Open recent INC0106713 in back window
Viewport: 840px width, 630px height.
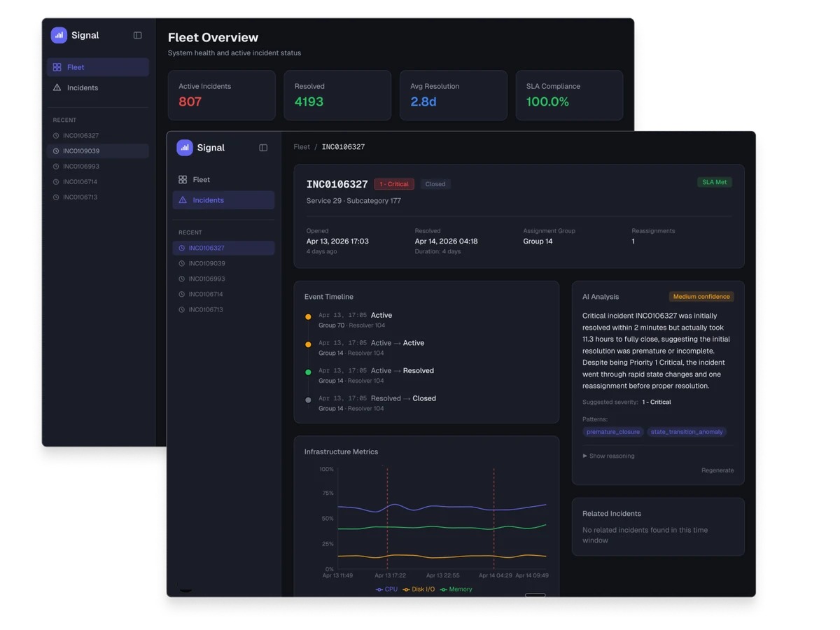pyautogui.click(x=98, y=197)
